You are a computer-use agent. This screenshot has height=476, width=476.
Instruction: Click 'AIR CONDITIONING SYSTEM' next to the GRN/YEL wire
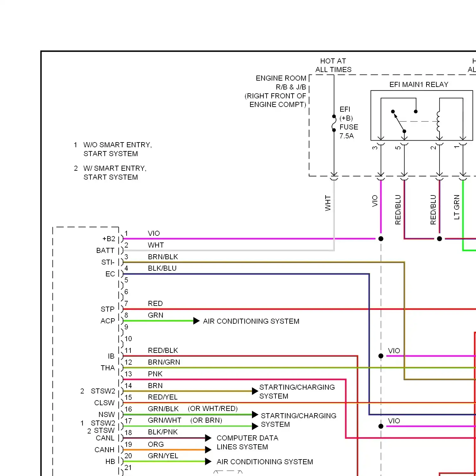pos(265,462)
